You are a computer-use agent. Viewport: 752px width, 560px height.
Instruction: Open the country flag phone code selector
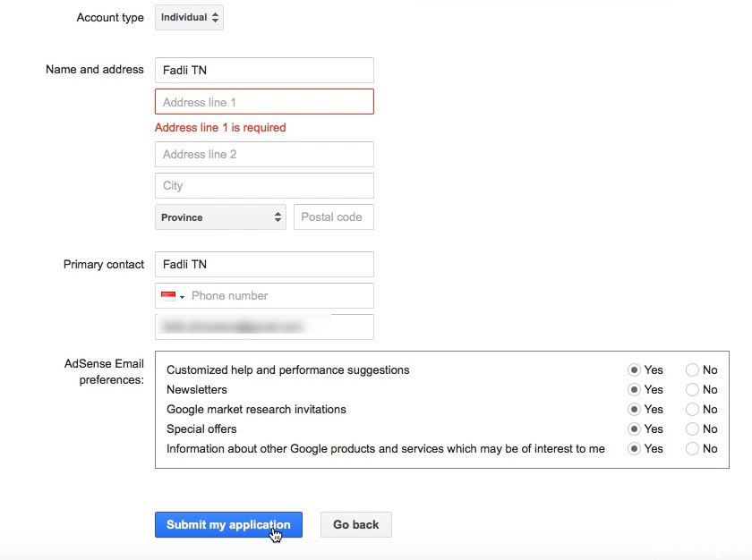172,296
